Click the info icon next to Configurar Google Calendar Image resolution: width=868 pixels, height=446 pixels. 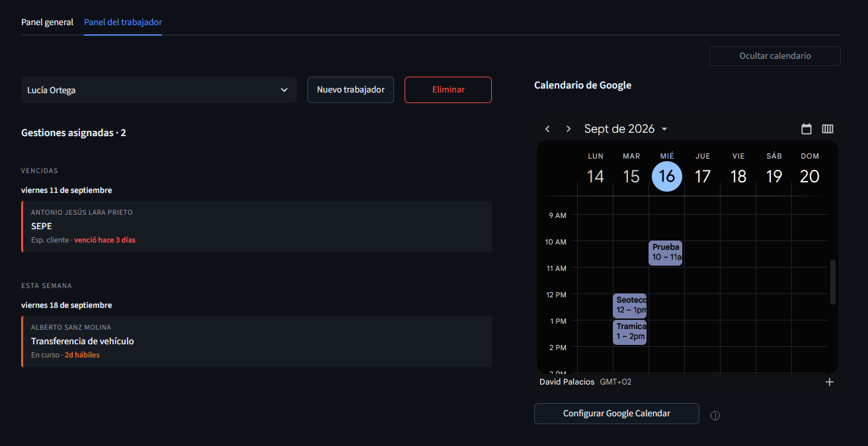tap(715, 416)
